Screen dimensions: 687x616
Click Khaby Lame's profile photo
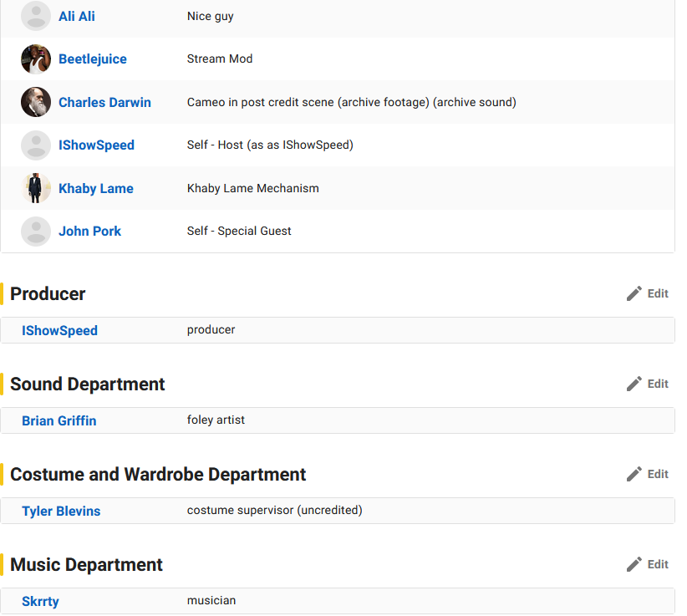point(36,188)
